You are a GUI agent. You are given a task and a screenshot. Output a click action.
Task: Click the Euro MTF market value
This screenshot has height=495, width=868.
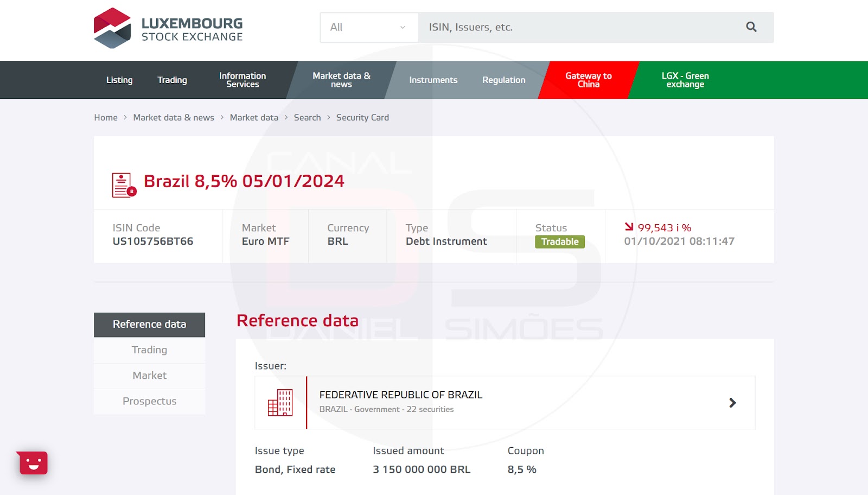[266, 241]
